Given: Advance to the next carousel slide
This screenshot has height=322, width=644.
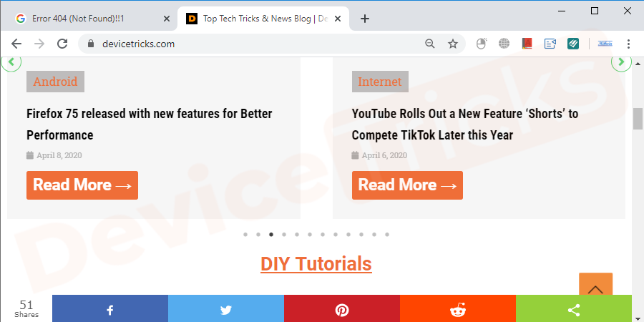Looking at the screenshot, I should 621,62.
